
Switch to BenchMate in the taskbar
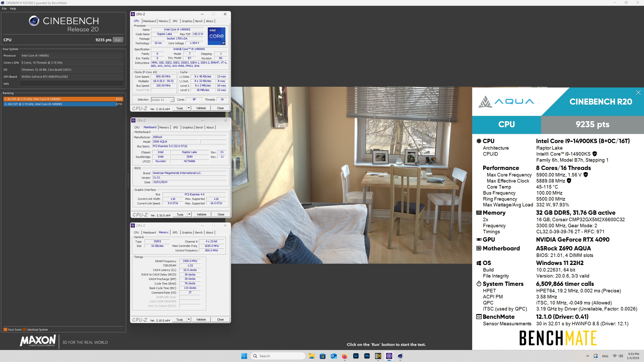click(378, 356)
